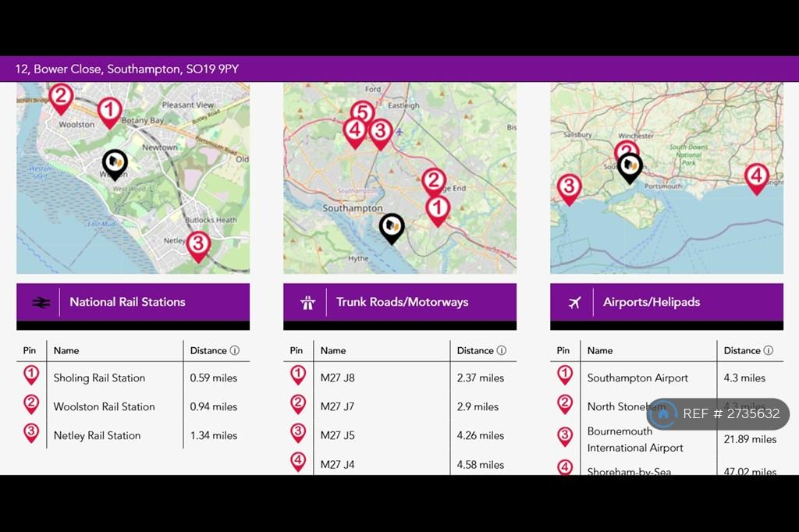The image size is (799, 532).
Task: Open the Trunk Roads/Motorways section header
Action: coord(400,302)
